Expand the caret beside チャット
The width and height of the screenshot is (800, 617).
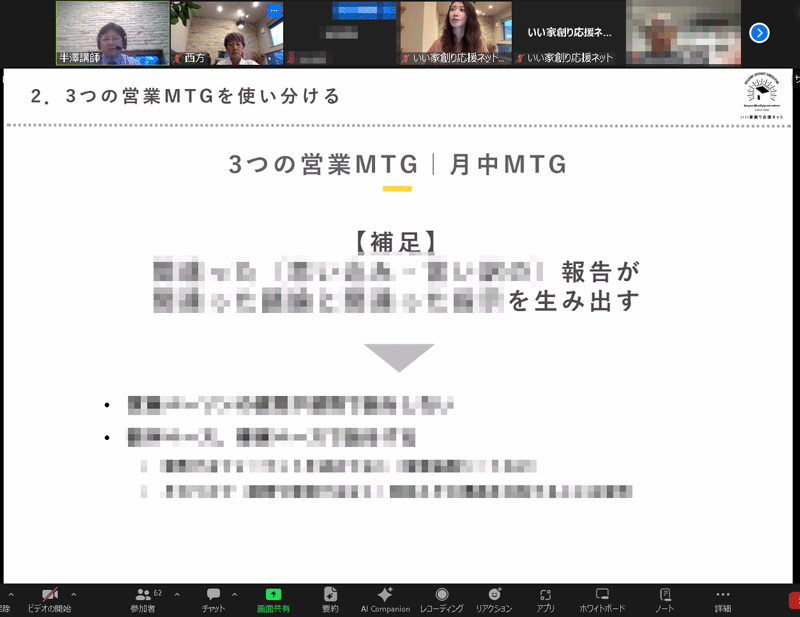coord(235,594)
